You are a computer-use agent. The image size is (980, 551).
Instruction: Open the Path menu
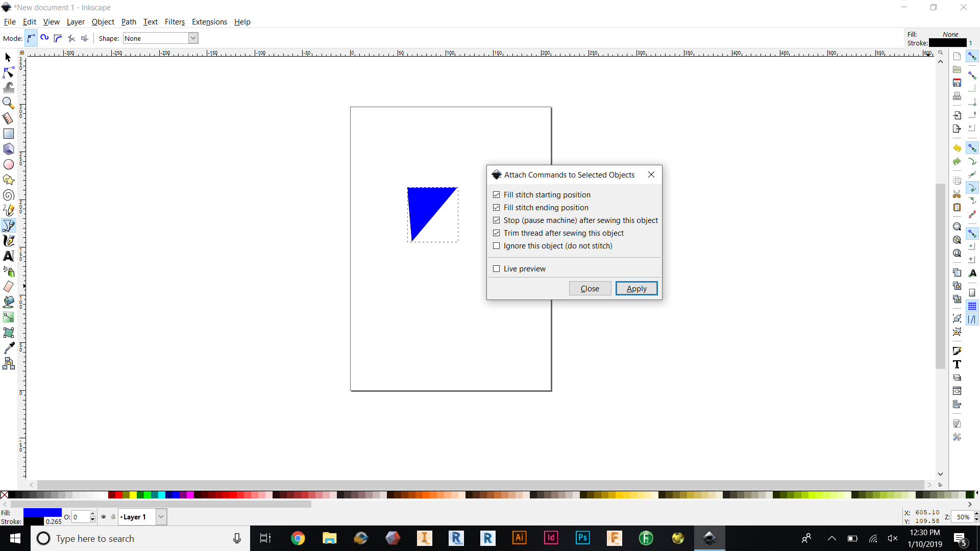click(x=129, y=22)
